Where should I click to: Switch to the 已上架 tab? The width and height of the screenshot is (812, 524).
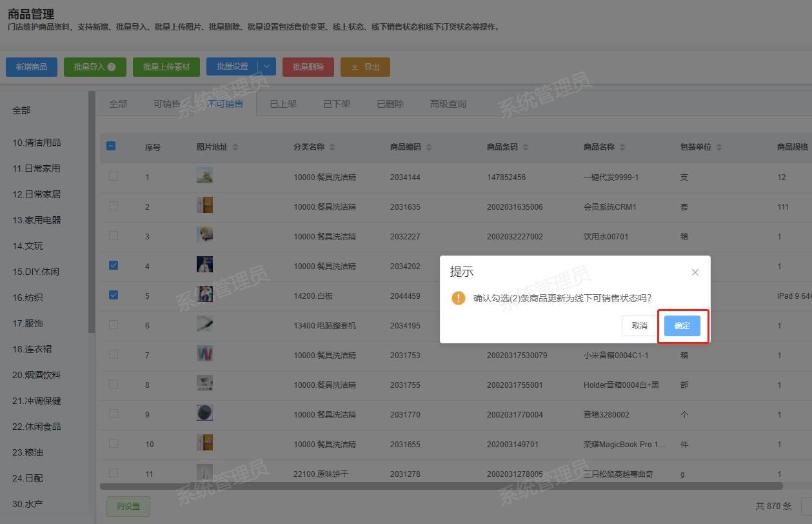pyautogui.click(x=283, y=104)
